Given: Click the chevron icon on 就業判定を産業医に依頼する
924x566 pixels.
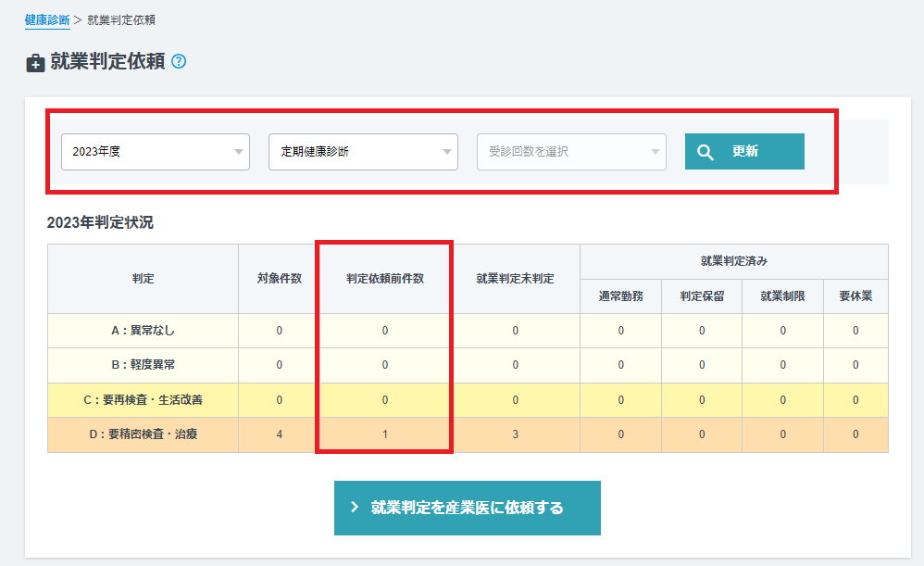Looking at the screenshot, I should point(355,508).
